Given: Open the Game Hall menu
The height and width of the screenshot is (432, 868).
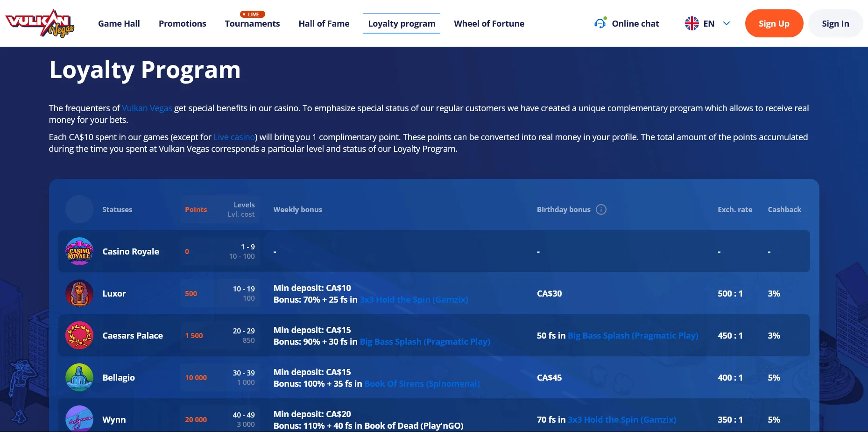Looking at the screenshot, I should 119,23.
